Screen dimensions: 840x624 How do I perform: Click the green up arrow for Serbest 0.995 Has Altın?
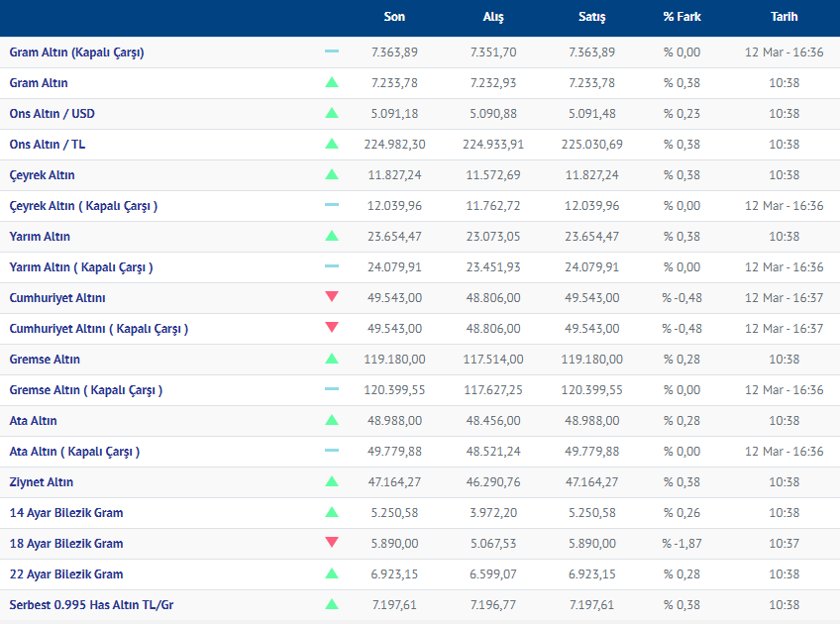tap(331, 604)
